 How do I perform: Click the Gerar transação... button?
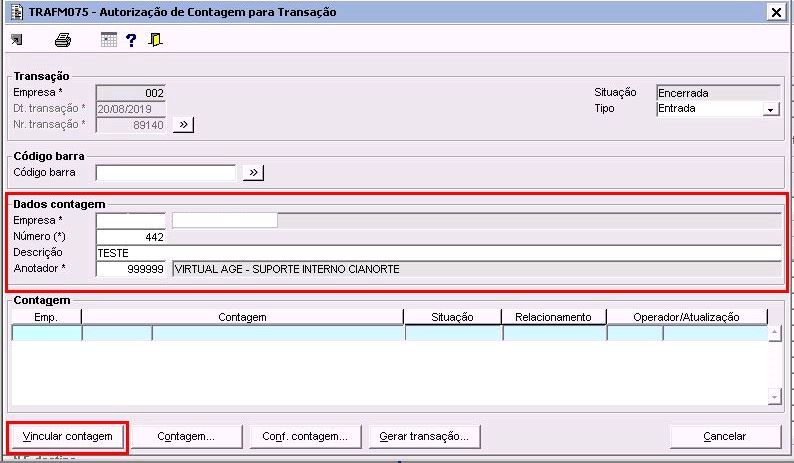tap(424, 436)
